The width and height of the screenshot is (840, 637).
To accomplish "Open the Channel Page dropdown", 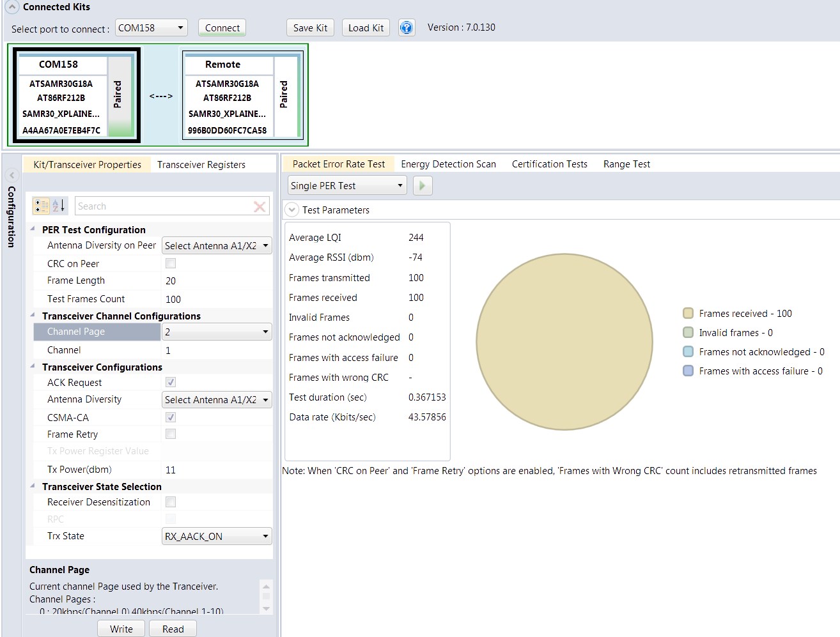I will point(217,332).
